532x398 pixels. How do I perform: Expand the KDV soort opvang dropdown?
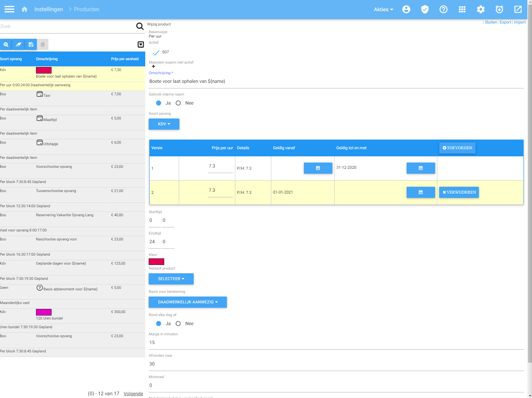click(164, 124)
